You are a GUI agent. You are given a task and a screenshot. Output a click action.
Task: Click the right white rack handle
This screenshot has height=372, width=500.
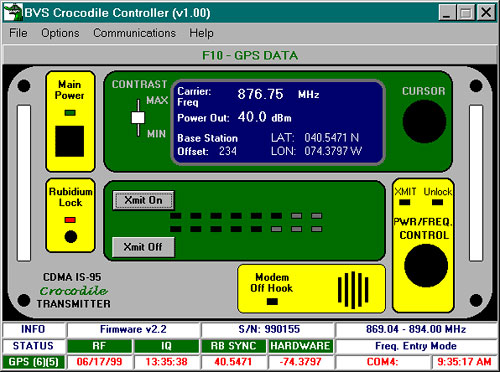coord(476,183)
